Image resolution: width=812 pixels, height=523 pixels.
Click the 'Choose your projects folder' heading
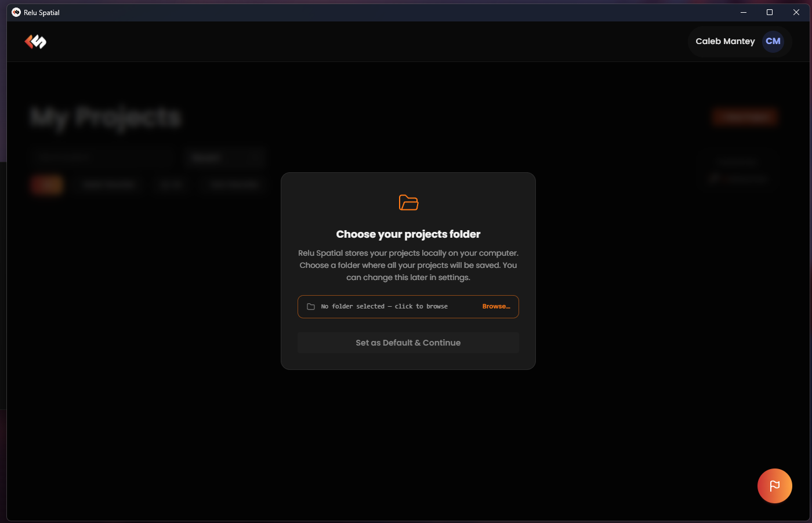point(408,234)
